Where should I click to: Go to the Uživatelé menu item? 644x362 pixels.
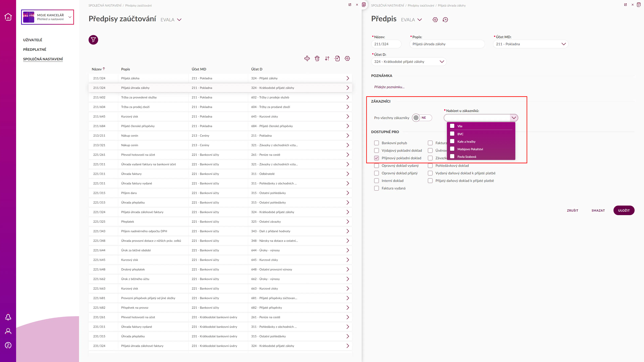coord(33,40)
